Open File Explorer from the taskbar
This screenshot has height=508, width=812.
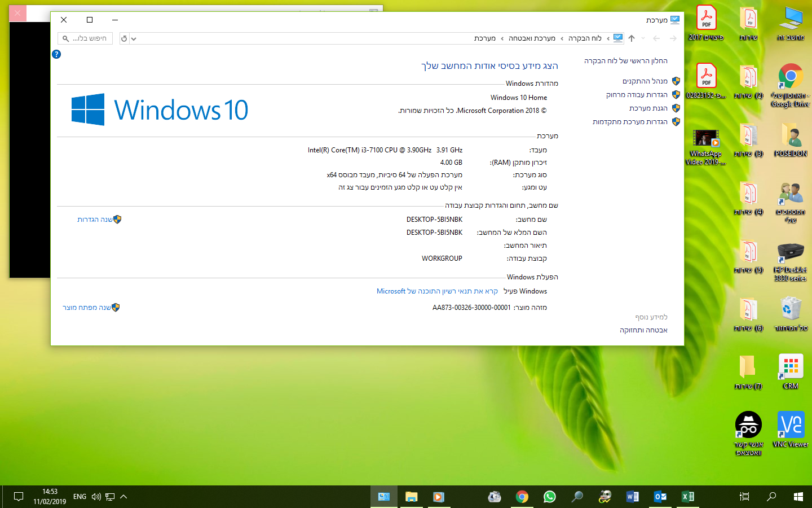(x=411, y=497)
